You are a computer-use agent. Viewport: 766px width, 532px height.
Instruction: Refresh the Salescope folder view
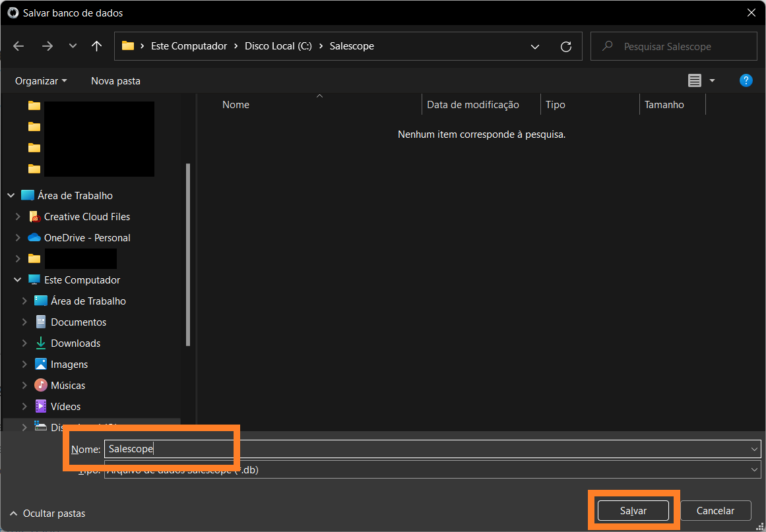point(565,46)
